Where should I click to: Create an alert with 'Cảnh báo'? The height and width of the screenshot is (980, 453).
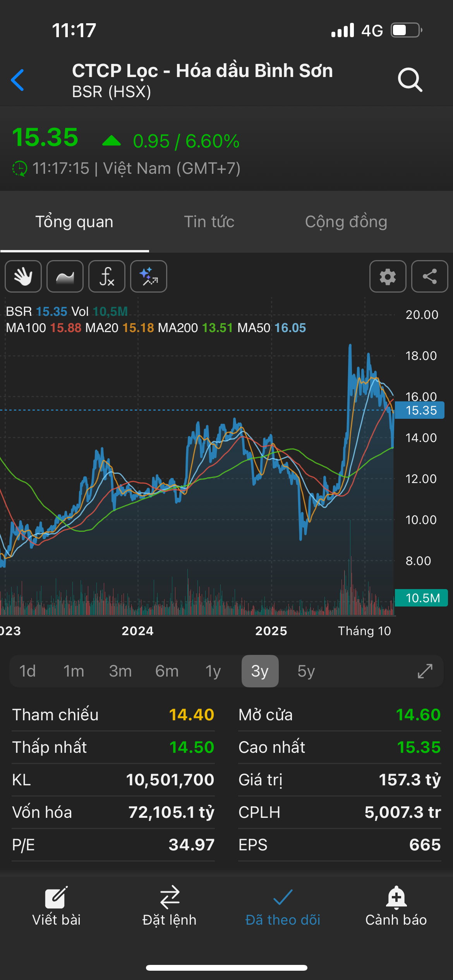(x=396, y=906)
